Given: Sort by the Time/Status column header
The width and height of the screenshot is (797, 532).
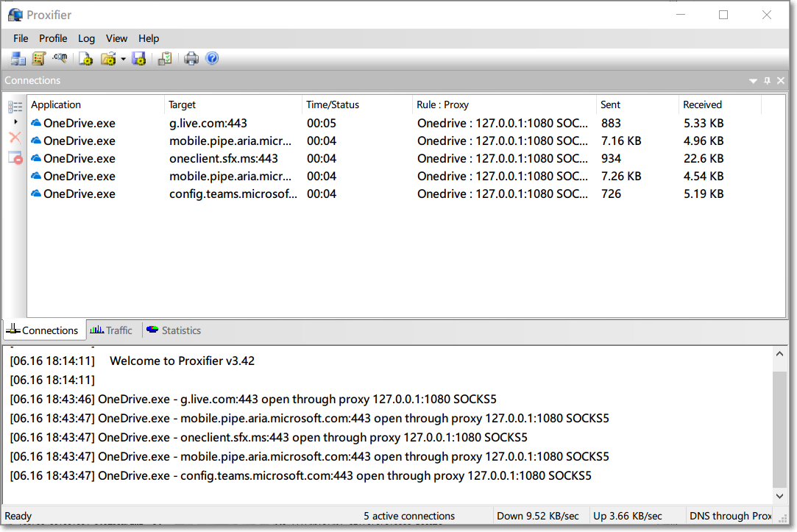Looking at the screenshot, I should pyautogui.click(x=357, y=104).
